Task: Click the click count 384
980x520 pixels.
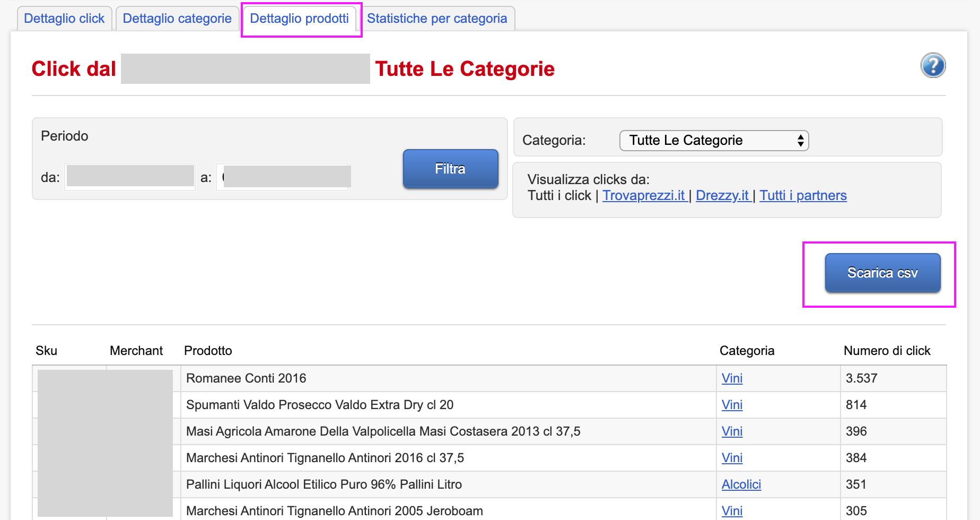Action: (856, 458)
